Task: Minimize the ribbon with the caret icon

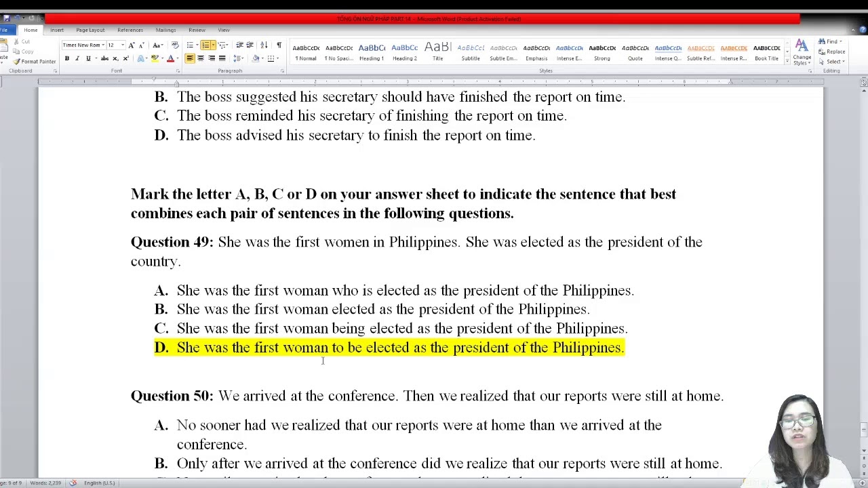Action: (x=852, y=30)
